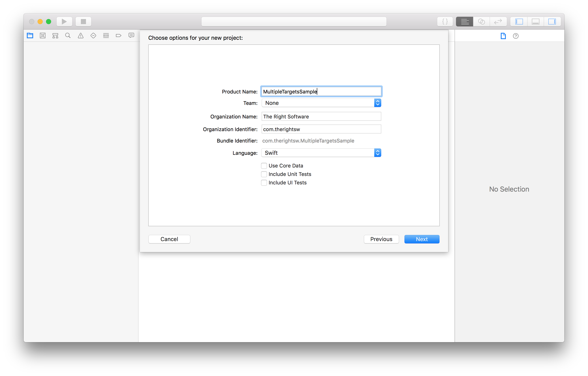
Task: Enable Use Core Data checkbox
Action: (264, 165)
